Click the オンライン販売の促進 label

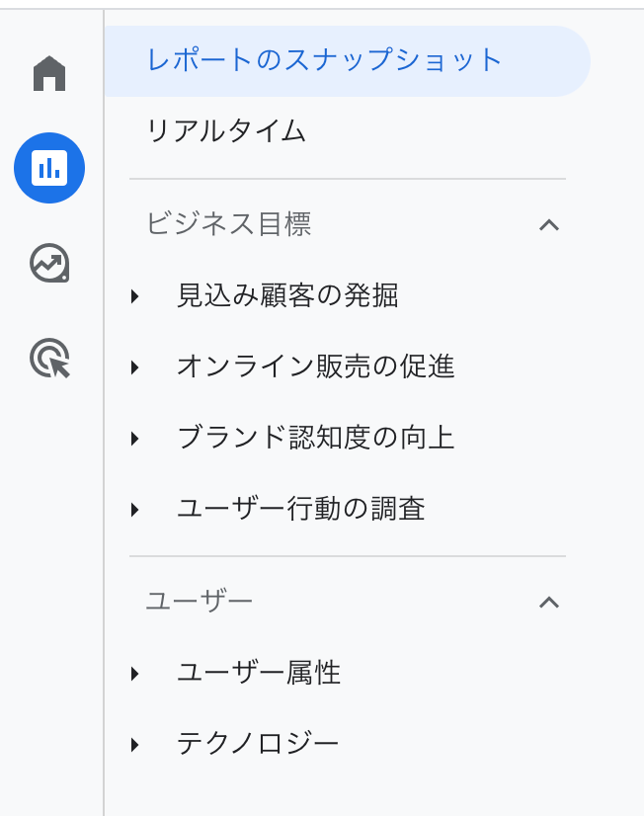316,367
